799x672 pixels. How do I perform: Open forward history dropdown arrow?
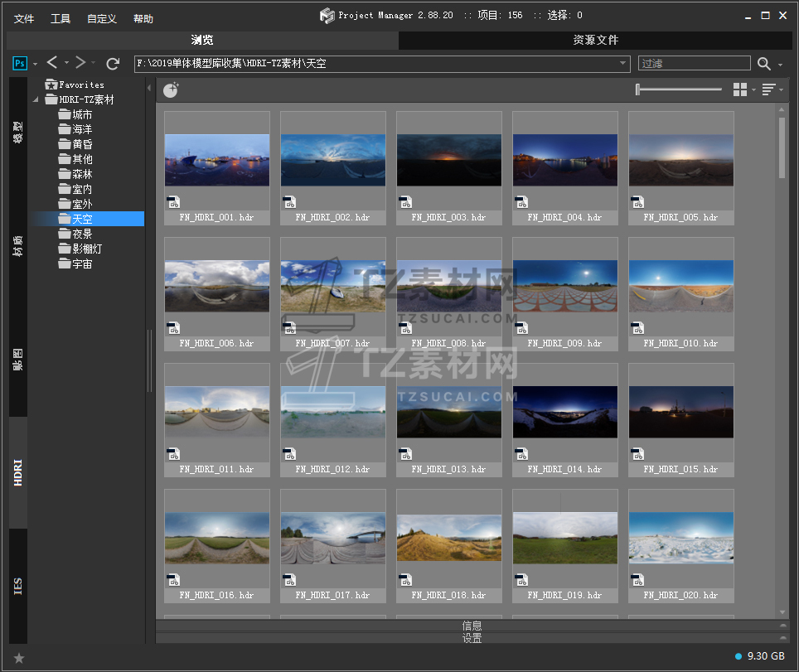click(94, 63)
